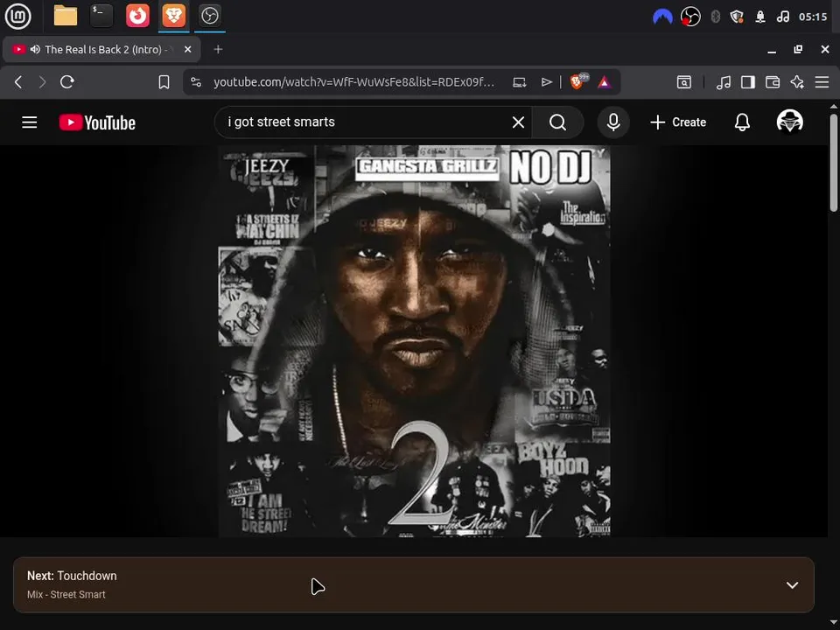Open the Brave Wallet icon
This screenshot has height=630, width=840.
[773, 82]
